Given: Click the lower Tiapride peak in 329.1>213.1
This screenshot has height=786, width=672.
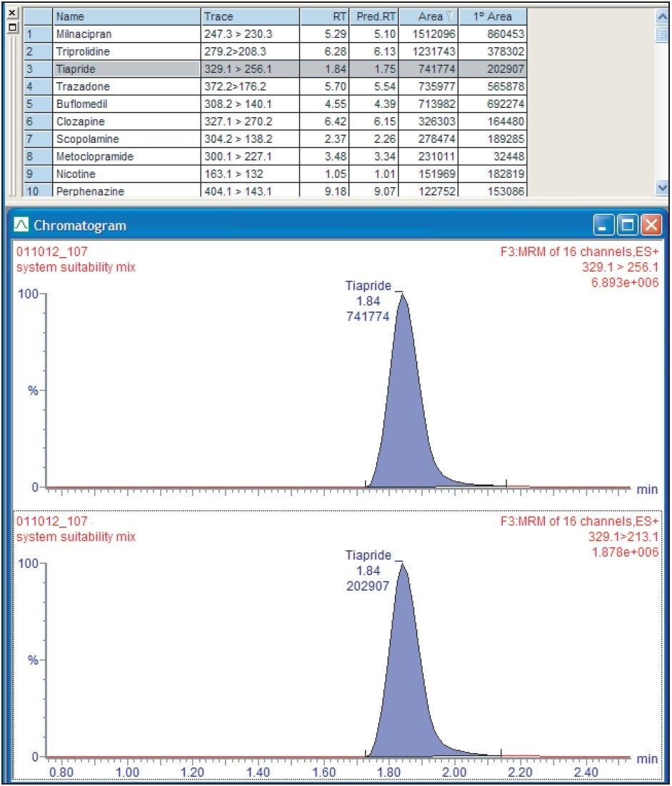Looking at the screenshot, I should click(x=405, y=672).
